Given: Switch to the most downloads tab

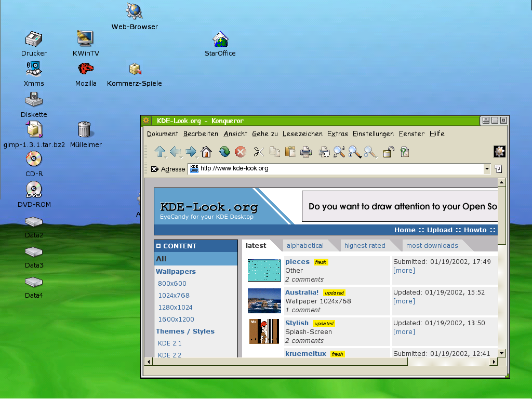Looking at the screenshot, I should 432,246.
